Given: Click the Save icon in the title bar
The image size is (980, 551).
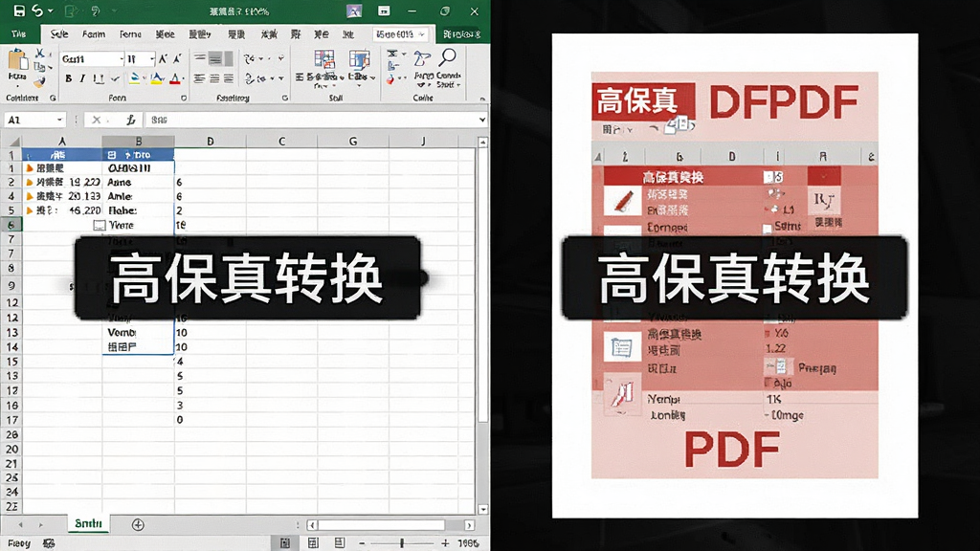Looking at the screenshot, I should coord(19,11).
